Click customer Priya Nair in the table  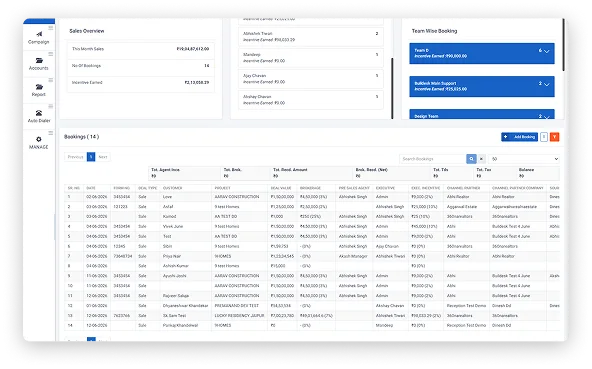(172, 256)
